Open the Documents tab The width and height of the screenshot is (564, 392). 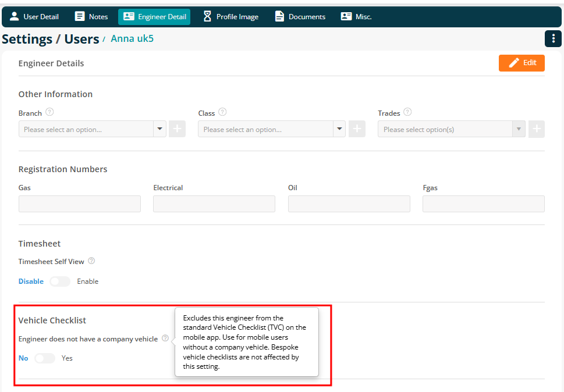[300, 16]
